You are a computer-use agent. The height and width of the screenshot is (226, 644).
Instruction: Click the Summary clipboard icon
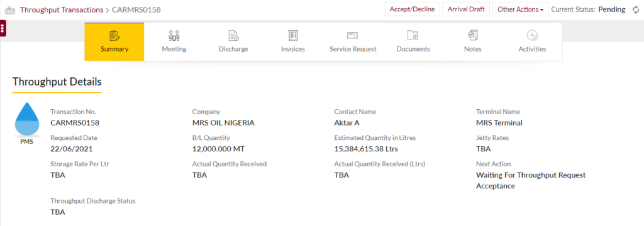coord(114,36)
